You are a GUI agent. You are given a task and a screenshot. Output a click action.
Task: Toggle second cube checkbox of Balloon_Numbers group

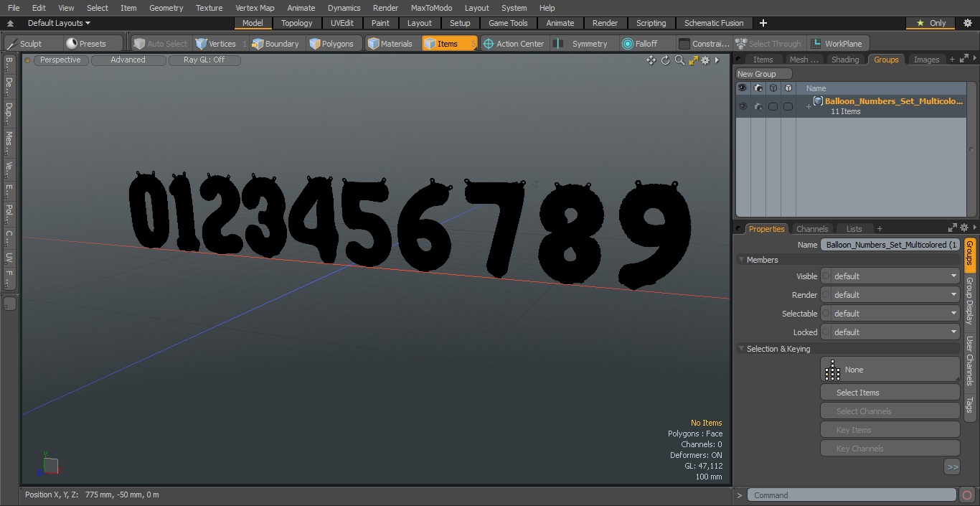coord(788,106)
